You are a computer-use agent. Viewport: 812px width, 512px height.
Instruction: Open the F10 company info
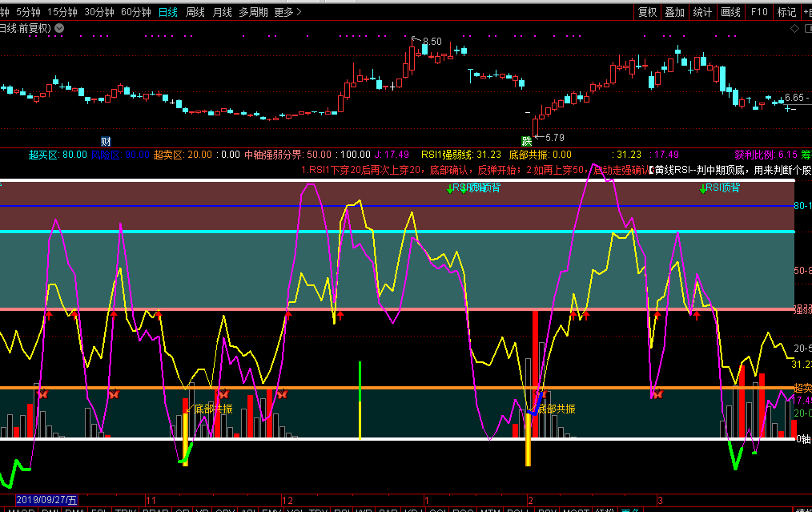[759, 12]
